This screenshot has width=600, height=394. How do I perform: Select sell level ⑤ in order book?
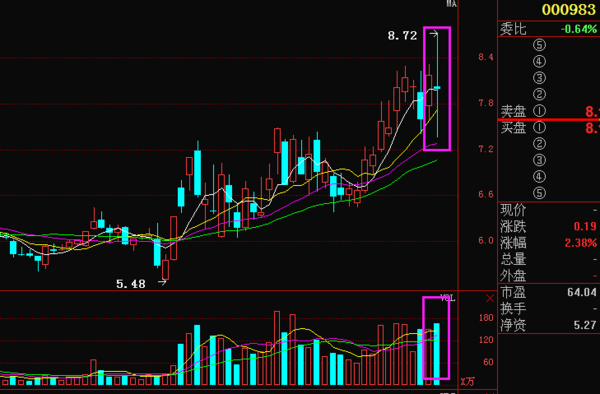[x=539, y=45]
